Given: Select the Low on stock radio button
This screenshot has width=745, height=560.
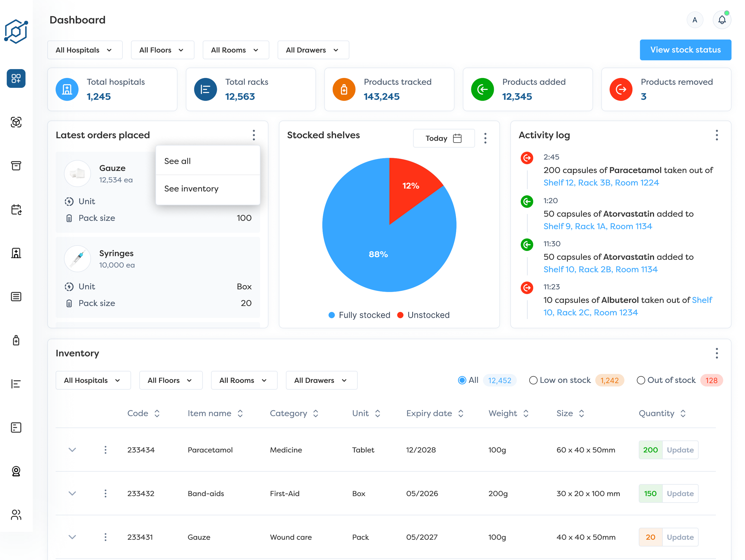Looking at the screenshot, I should 533,380.
